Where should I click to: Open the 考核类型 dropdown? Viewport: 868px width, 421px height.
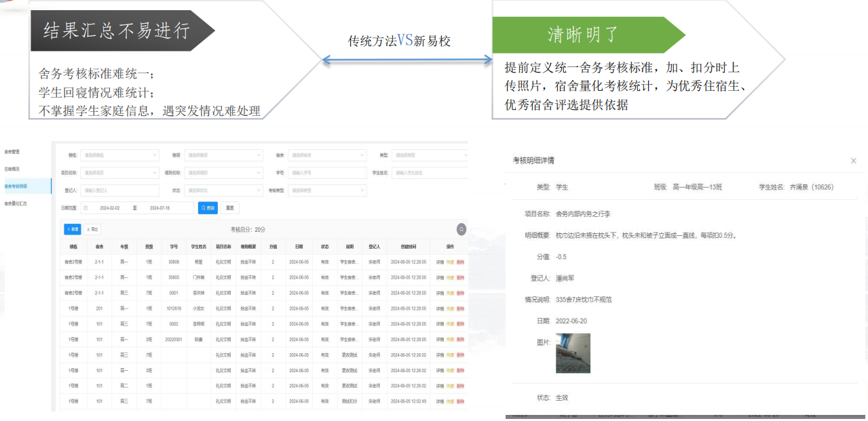[x=328, y=191]
